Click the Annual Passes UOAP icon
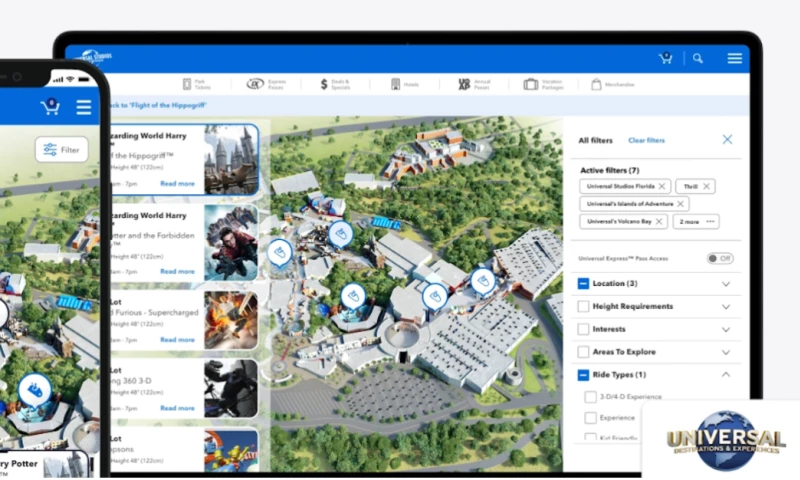Viewport: 800px width, 480px height. pos(464,84)
